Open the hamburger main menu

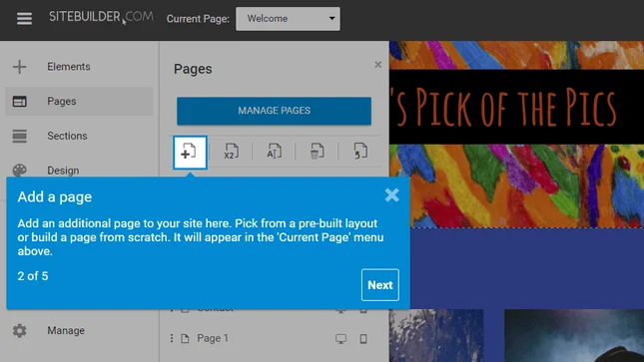click(24, 19)
